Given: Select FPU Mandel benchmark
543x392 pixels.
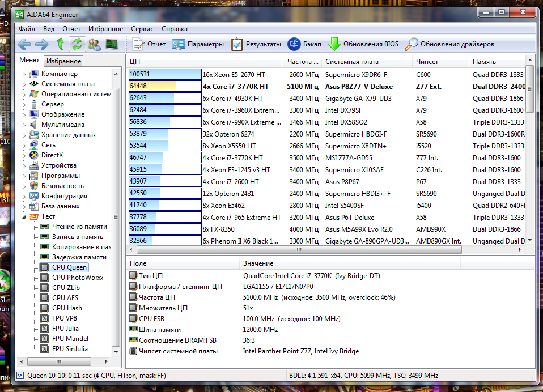Looking at the screenshot, I should click(65, 339).
